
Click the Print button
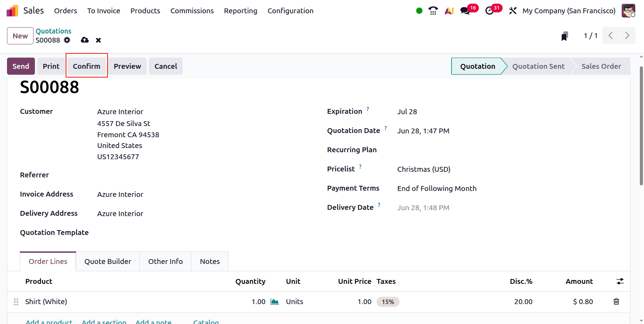click(51, 66)
